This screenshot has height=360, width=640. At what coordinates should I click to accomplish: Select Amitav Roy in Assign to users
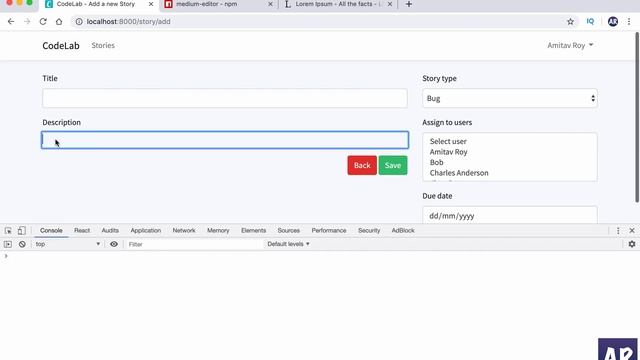pyautogui.click(x=448, y=152)
